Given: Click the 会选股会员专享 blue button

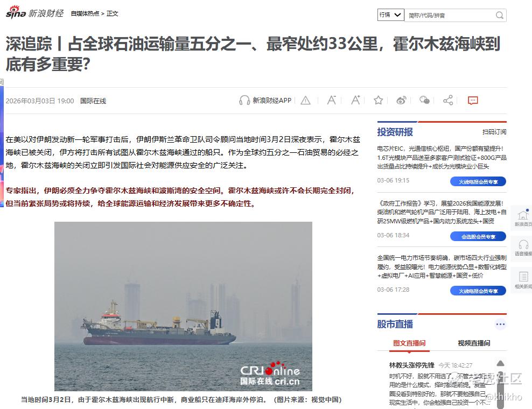Looking at the screenshot, I should 478,236.
